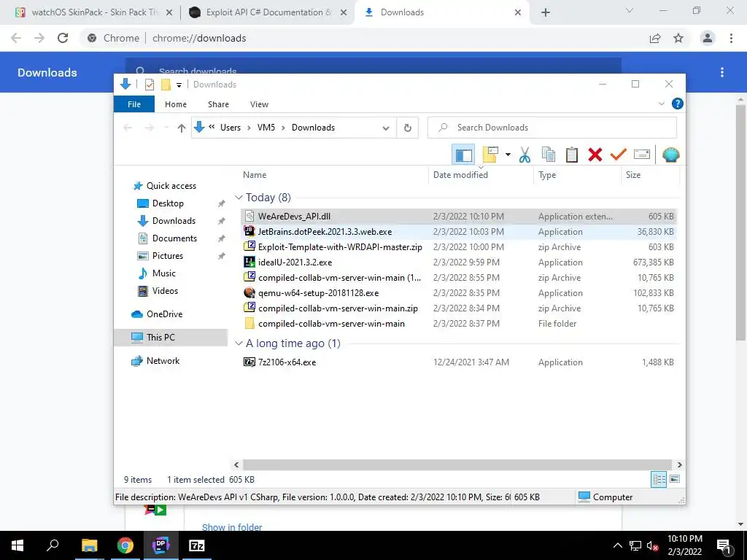The image size is (747, 560).
Task: Select qemu-w64-setup-20181128.exe file
Action: 459,293
